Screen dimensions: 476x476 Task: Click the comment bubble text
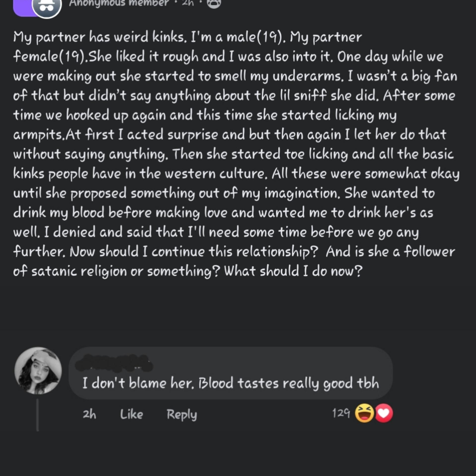231,383
